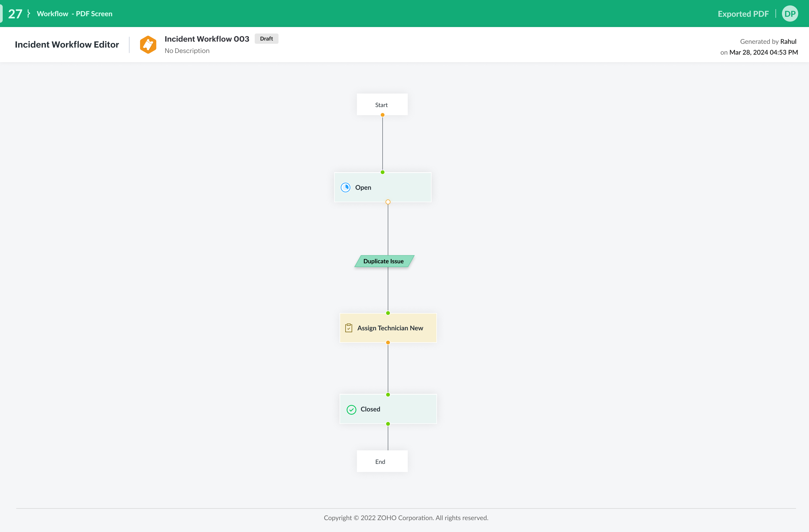Image resolution: width=809 pixels, height=532 pixels.
Task: Click the Duplicate Issue transition label
Action: [384, 261]
